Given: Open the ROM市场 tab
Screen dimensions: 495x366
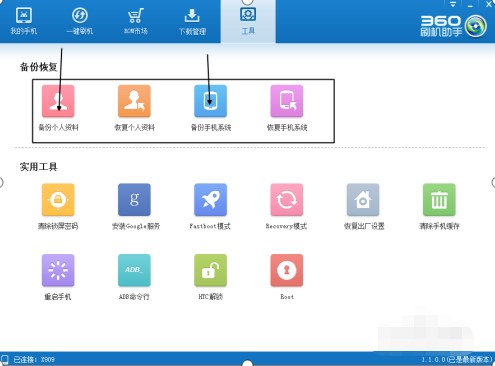Looking at the screenshot, I should pyautogui.click(x=136, y=21).
